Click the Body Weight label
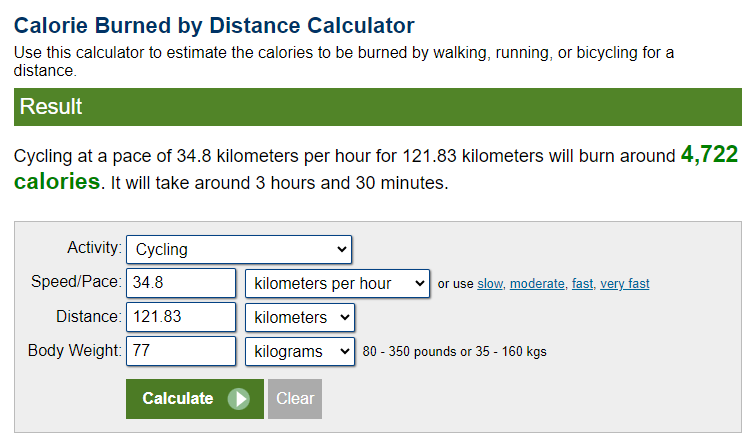The height and width of the screenshot is (445, 754). (75, 350)
